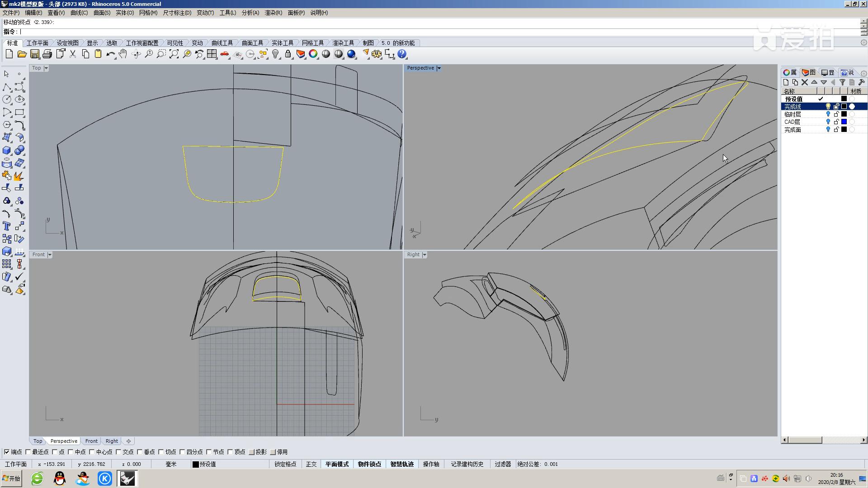Screen dimensions: 868x488
Task: Select the Text tool icon
Action: tap(7, 226)
